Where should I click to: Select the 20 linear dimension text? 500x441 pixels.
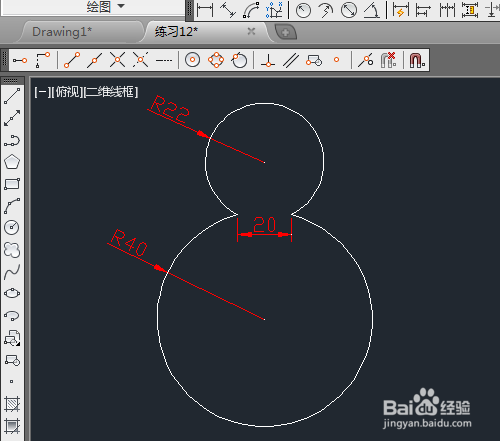click(x=264, y=224)
